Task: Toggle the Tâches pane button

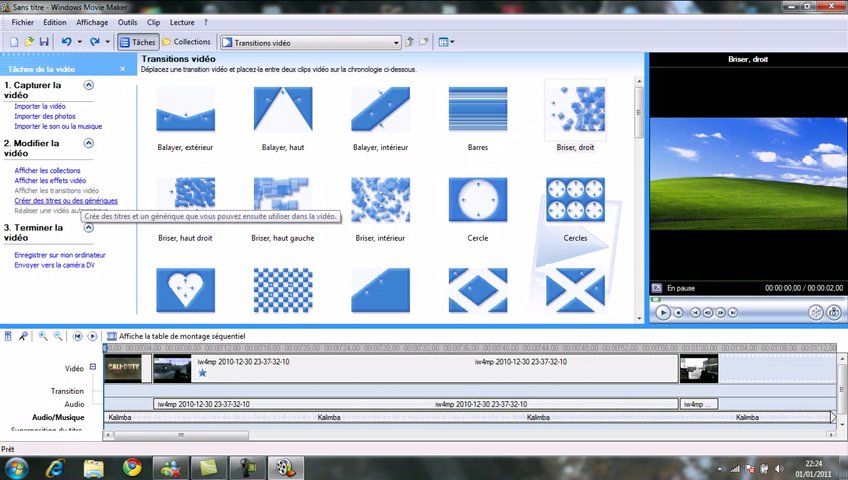Action: point(137,42)
